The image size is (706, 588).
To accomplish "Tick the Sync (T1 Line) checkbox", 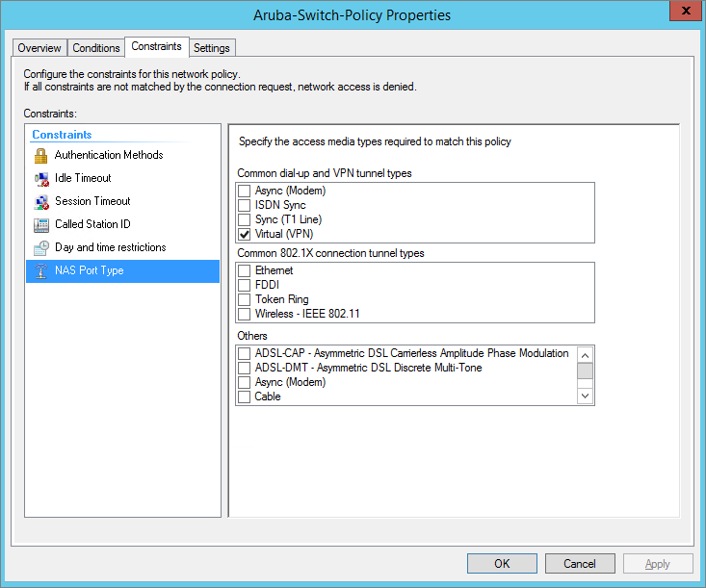I will pyautogui.click(x=244, y=219).
